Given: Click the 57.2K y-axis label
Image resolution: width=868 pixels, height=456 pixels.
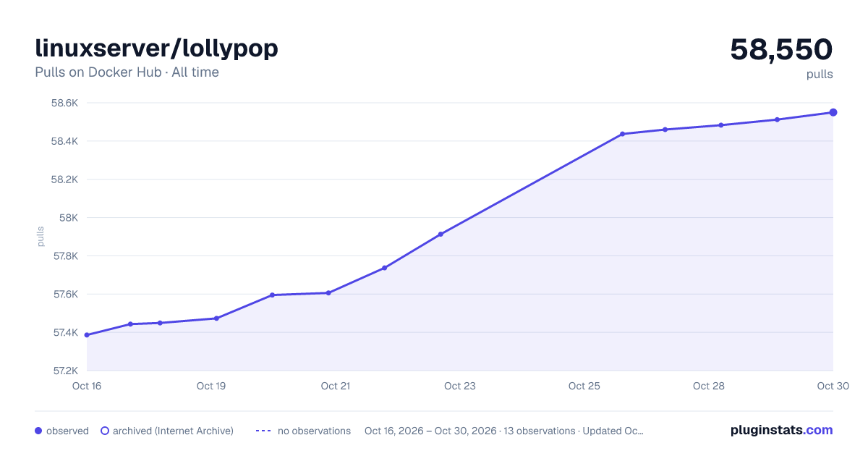Looking at the screenshot, I should 64,371.
